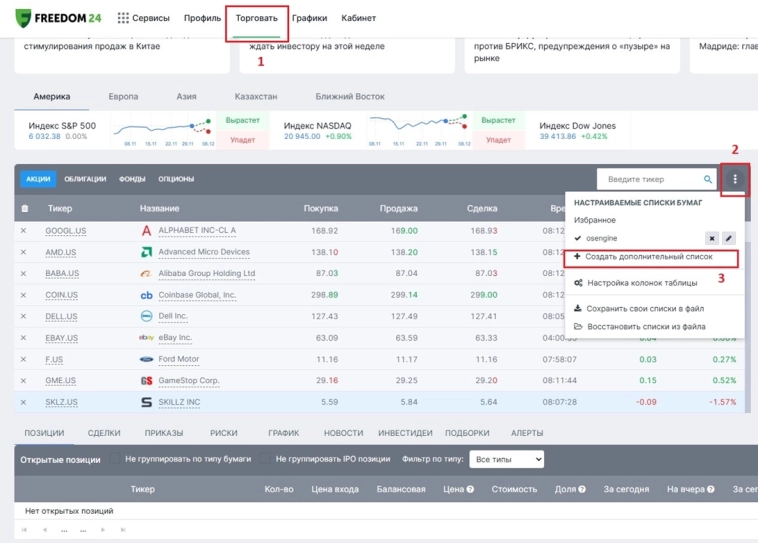Viewport: 758px width, 543px height.
Task: Edit the osengine list with pencil icon
Action: point(729,238)
